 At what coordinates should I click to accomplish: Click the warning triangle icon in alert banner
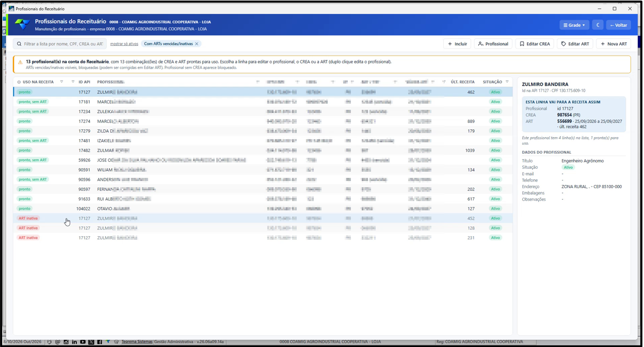(x=20, y=62)
